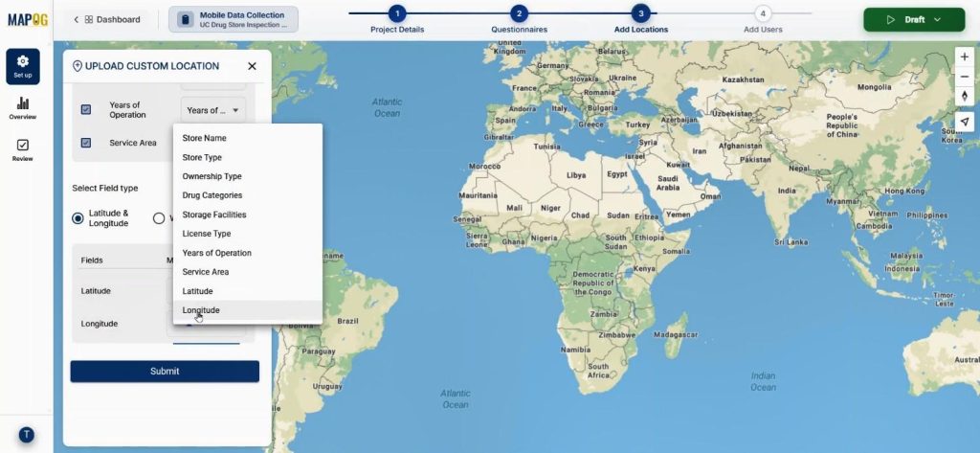Image resolution: width=980 pixels, height=453 pixels.
Task: Choose Service Area from the dropdown list
Action: coord(248,272)
